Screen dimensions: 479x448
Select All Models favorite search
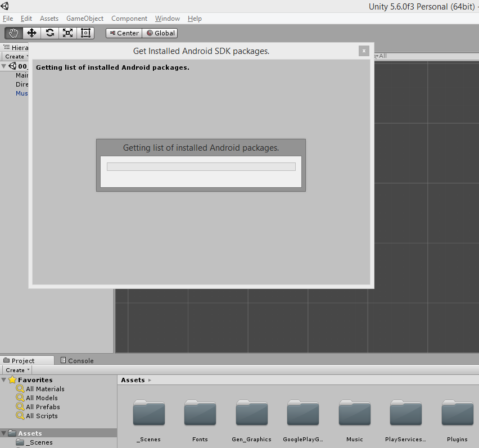(37, 398)
